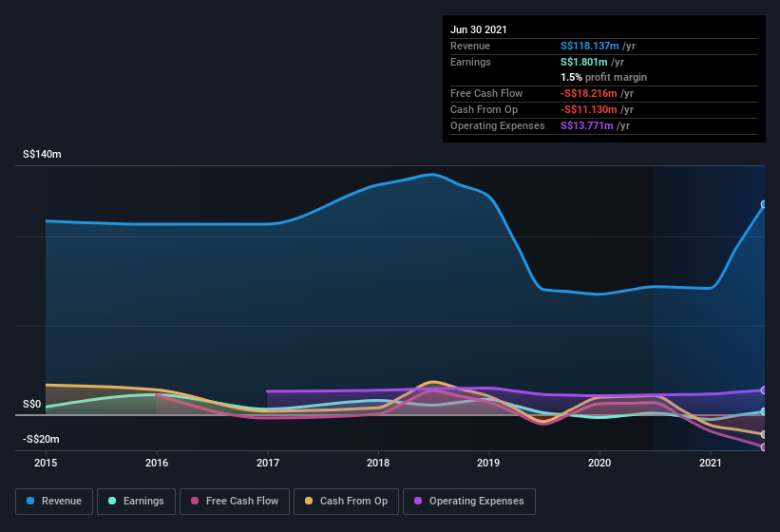The width and height of the screenshot is (780, 532).
Task: Click the Operating Expenses label in tooltip
Action: (498, 125)
